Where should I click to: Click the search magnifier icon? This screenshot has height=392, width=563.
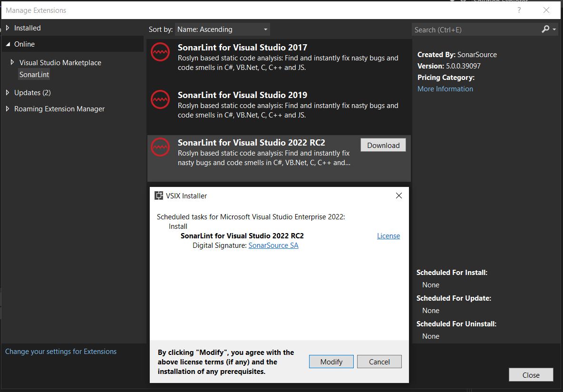click(x=545, y=29)
